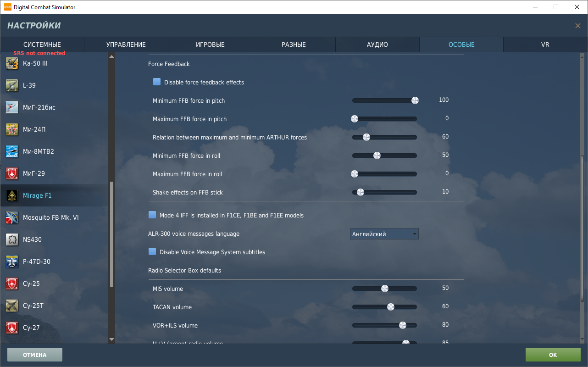Select the ОСОБЫЕ tab
Screen dimensions: 588x367
click(x=461, y=44)
